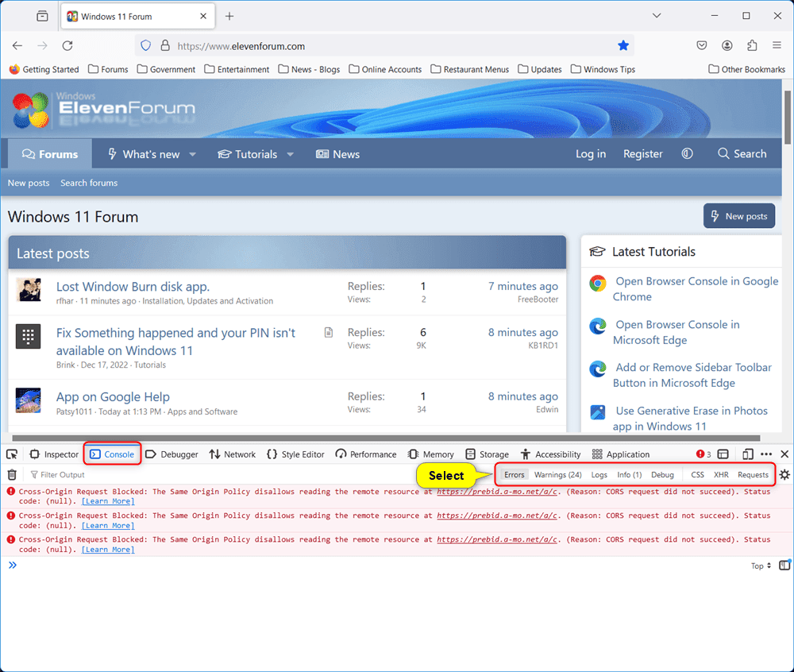Click the New posts button
The width and height of the screenshot is (794, 672).
coord(738,216)
